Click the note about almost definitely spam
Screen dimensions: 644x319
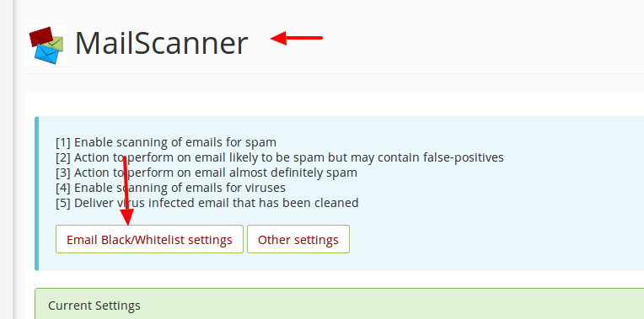click(207, 173)
